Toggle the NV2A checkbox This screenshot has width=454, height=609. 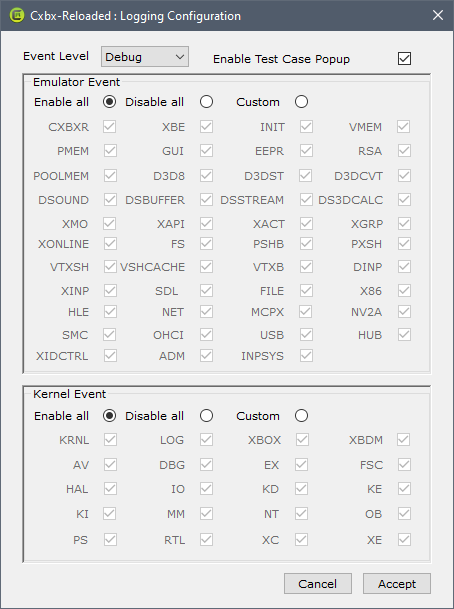404,311
